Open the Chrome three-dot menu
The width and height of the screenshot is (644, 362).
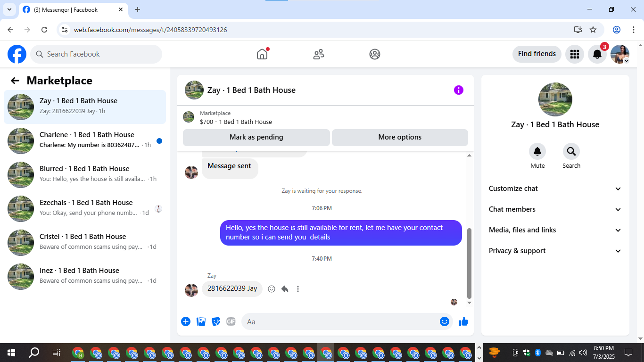[x=633, y=30]
